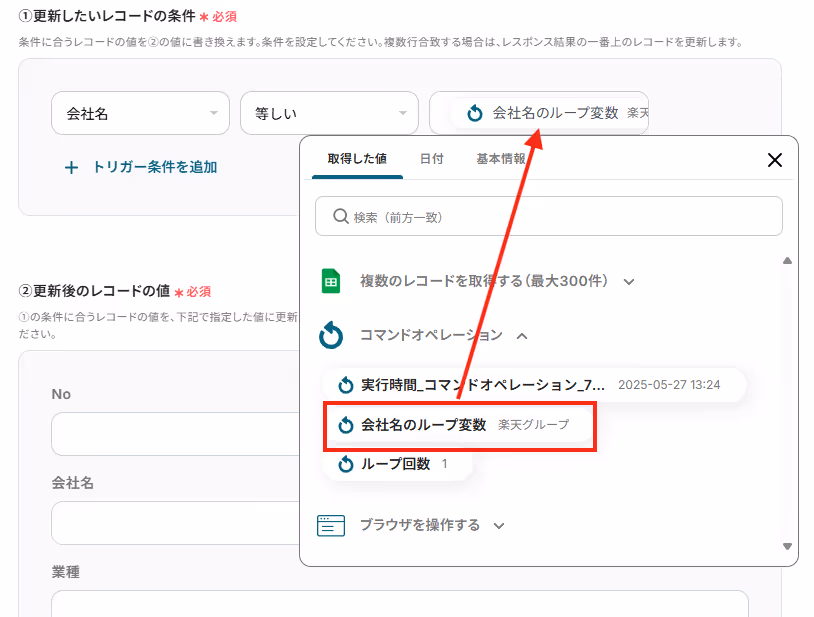The width and height of the screenshot is (814, 617).
Task: Expand 複数のレコードを取得する(最大300件) section
Action: click(629, 282)
